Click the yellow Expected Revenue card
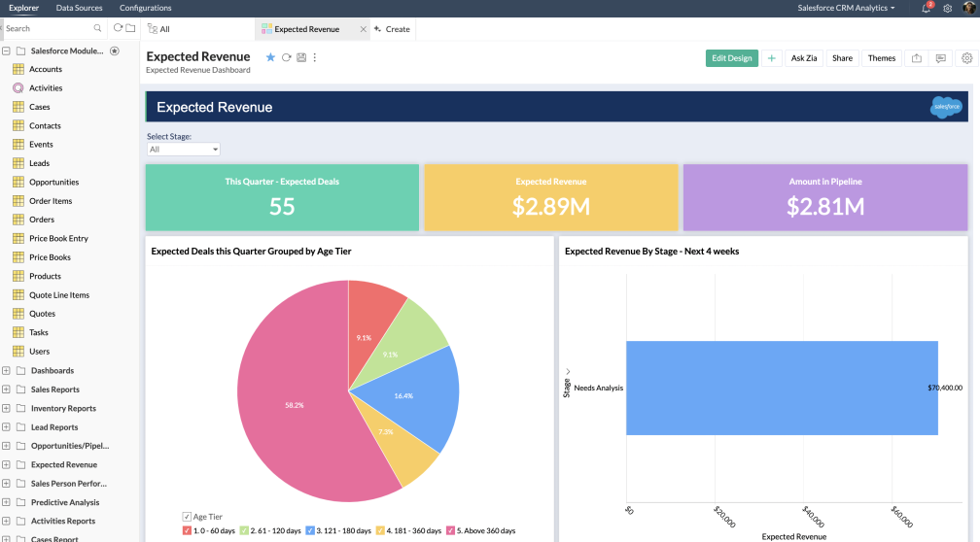Viewport: 980px width, 542px height. pos(550,197)
